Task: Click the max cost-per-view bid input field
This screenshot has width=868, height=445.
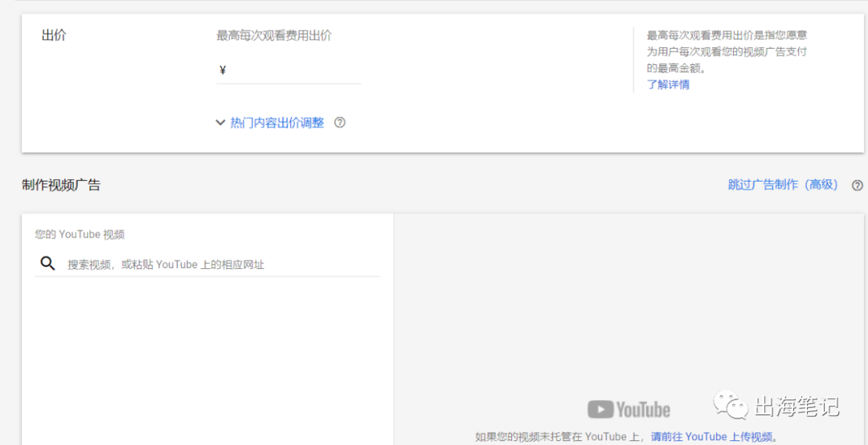Action: coord(289,71)
